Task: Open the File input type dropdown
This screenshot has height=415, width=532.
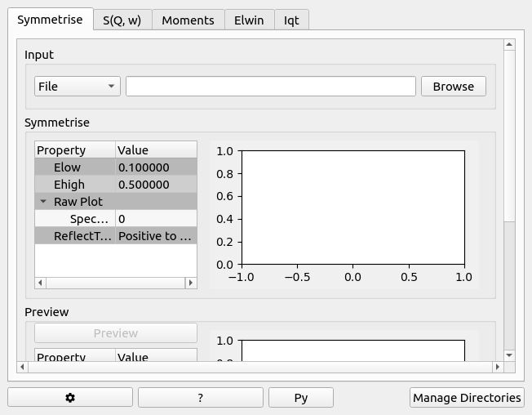Action: coord(78,87)
